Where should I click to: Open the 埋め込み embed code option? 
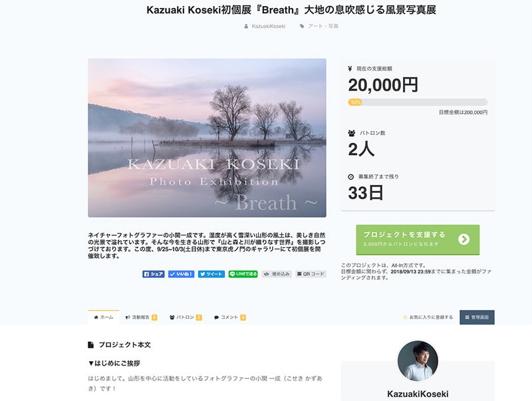click(277, 274)
